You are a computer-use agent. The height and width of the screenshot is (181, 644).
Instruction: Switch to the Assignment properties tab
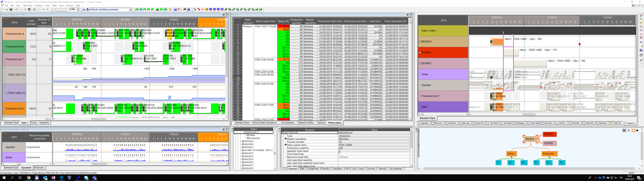[x=313, y=169]
